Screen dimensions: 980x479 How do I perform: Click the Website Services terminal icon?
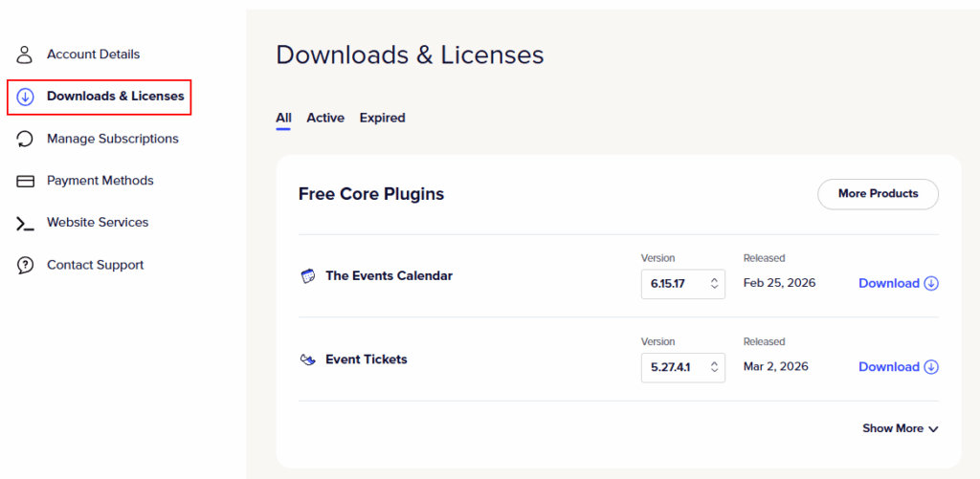26,223
